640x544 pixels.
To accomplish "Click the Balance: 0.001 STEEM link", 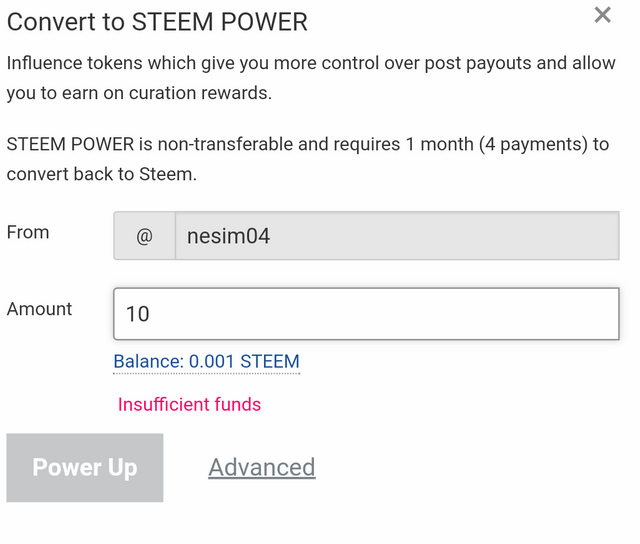I will 206,362.
